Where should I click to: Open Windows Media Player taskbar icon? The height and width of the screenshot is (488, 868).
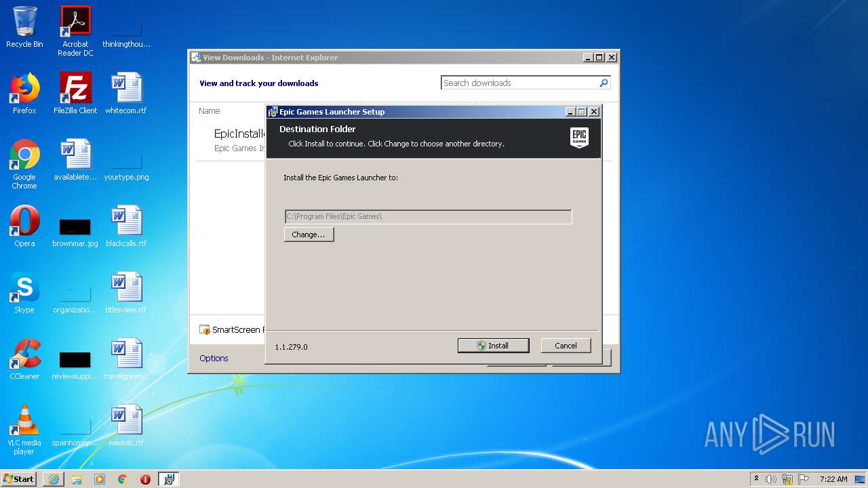point(100,479)
